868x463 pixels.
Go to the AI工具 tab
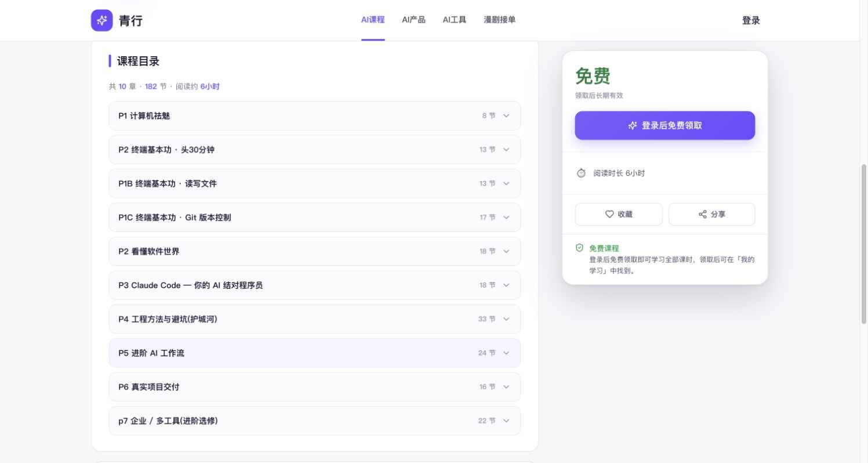pos(455,20)
